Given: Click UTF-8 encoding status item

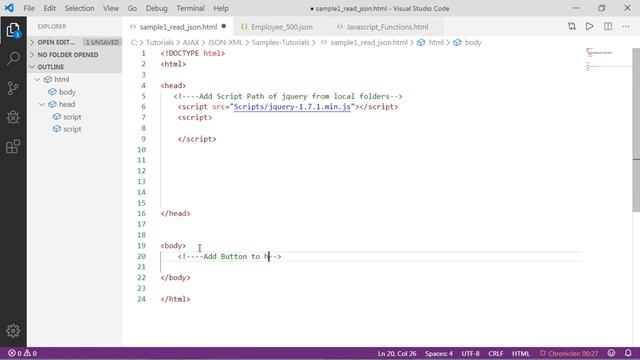Looking at the screenshot, I should pyautogui.click(x=471, y=353).
